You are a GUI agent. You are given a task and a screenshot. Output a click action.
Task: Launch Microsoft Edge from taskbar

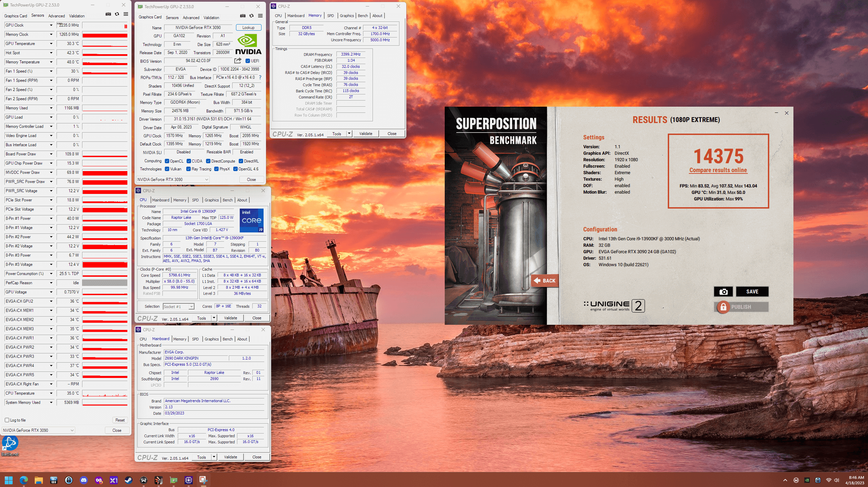tap(23, 480)
